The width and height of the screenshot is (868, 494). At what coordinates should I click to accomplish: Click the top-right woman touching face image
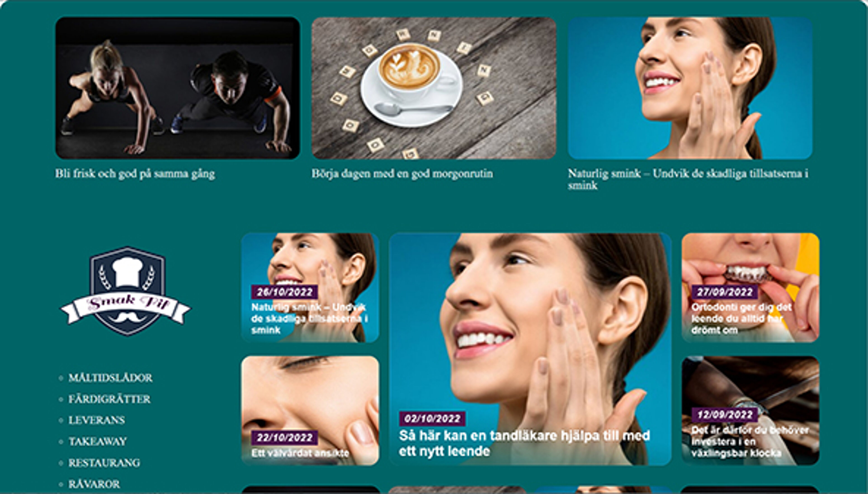tap(690, 88)
